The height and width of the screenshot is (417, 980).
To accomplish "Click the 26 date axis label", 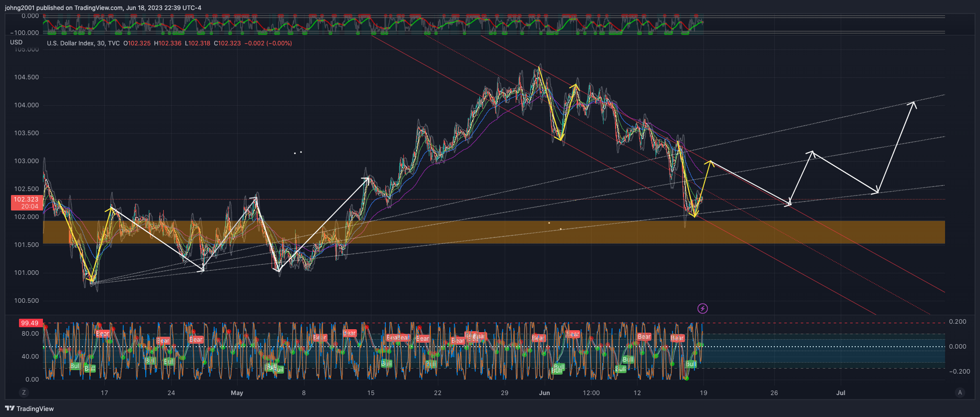I will [x=774, y=393].
